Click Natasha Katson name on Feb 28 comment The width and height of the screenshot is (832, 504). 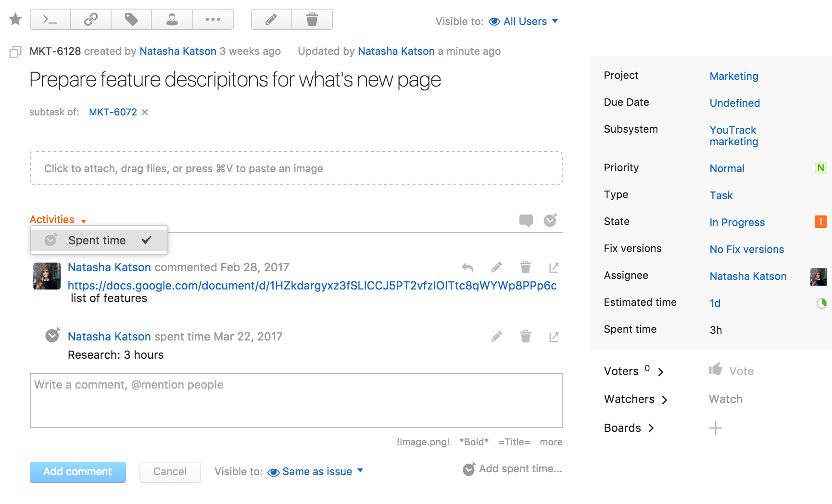(x=109, y=267)
